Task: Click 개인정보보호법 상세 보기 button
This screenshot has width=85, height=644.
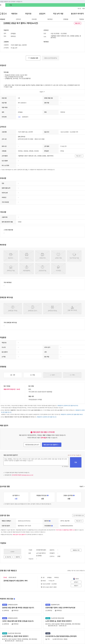Action: point(32,445)
